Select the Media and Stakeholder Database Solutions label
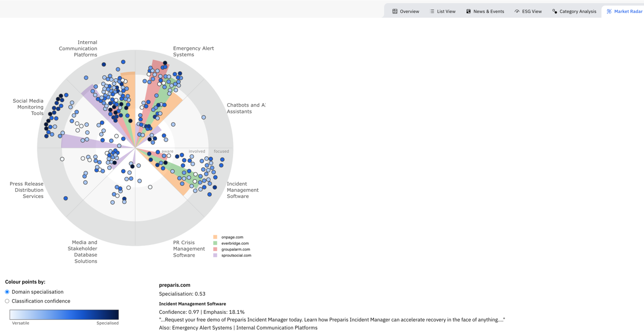This screenshot has height=335, width=644. click(83, 252)
